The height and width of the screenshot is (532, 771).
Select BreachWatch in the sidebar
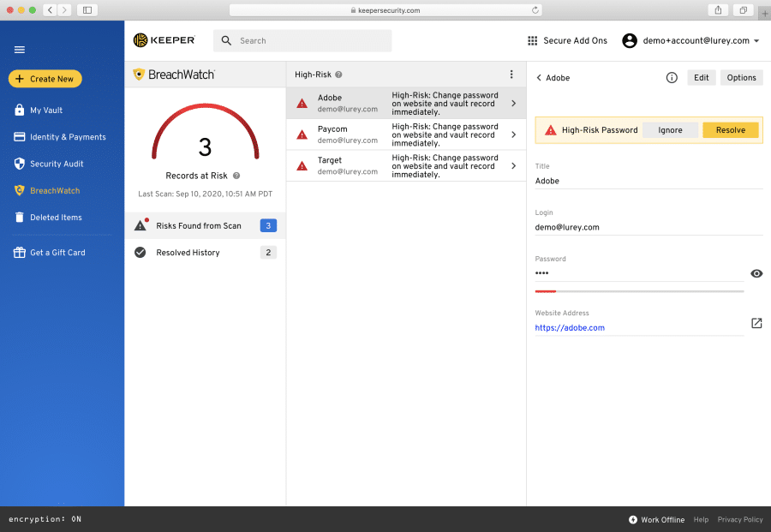pos(55,191)
